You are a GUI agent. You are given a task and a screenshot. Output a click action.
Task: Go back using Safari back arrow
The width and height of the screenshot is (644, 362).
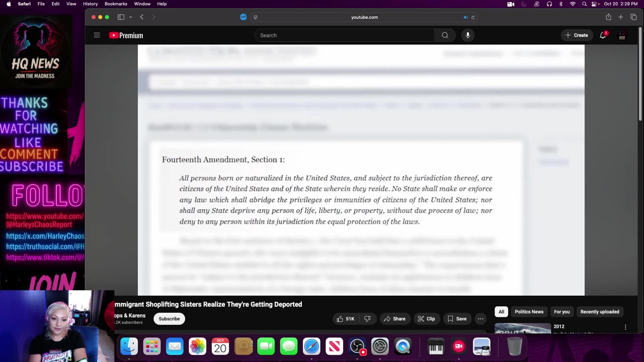click(142, 17)
